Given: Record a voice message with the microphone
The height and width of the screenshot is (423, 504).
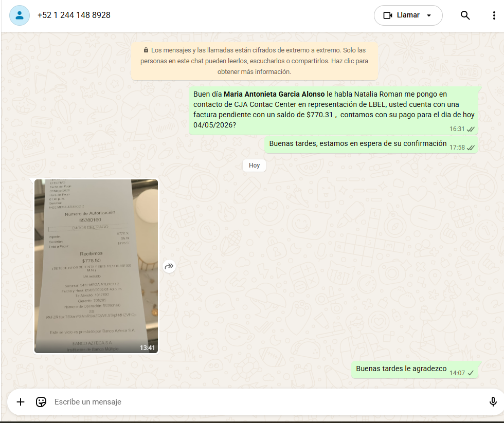Looking at the screenshot, I should [493, 402].
